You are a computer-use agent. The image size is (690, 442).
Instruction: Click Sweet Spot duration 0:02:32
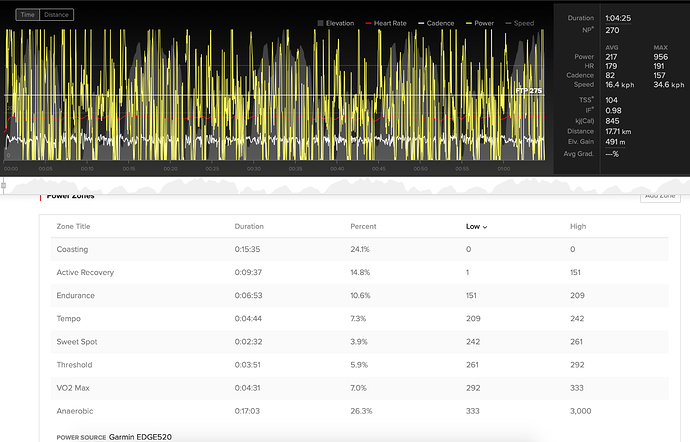[x=248, y=342]
